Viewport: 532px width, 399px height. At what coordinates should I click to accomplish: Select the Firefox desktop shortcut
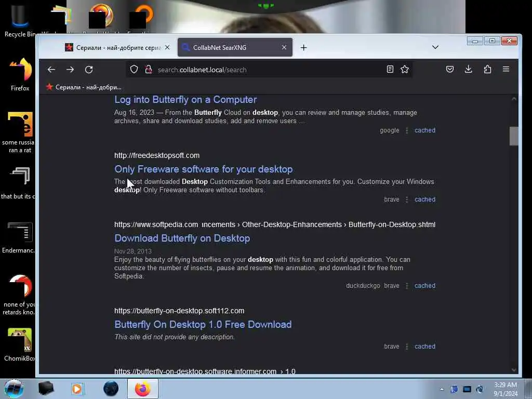pyautogui.click(x=20, y=75)
